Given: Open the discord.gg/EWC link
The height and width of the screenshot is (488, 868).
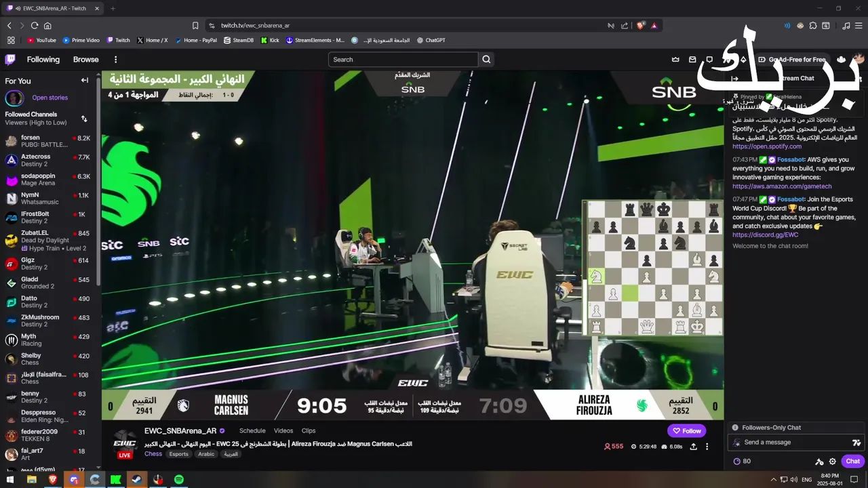Looking at the screenshot, I should pyautogui.click(x=765, y=235).
